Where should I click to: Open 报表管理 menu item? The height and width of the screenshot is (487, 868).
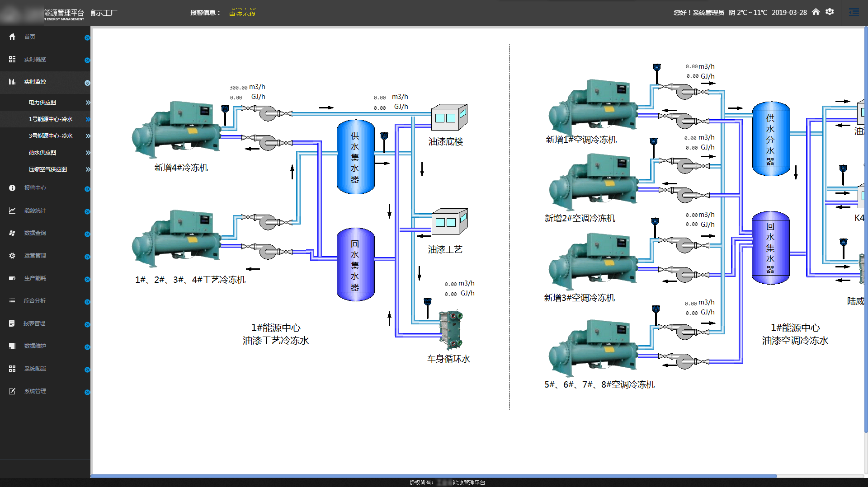click(45, 323)
